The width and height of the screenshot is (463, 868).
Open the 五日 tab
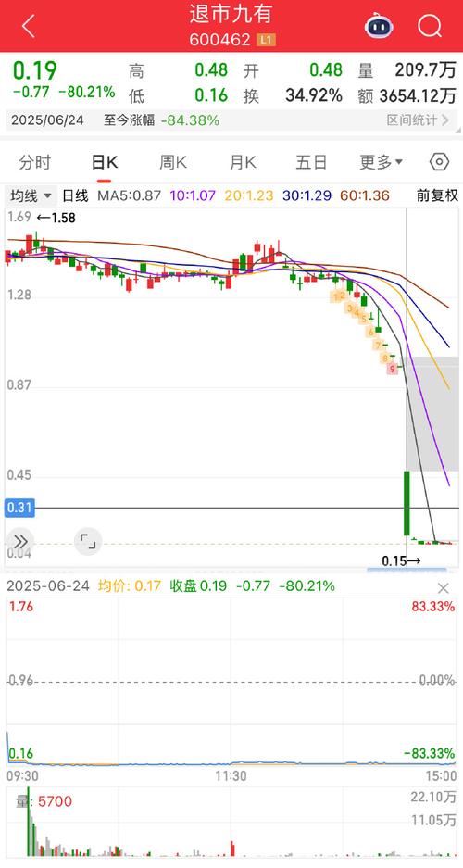point(311,162)
